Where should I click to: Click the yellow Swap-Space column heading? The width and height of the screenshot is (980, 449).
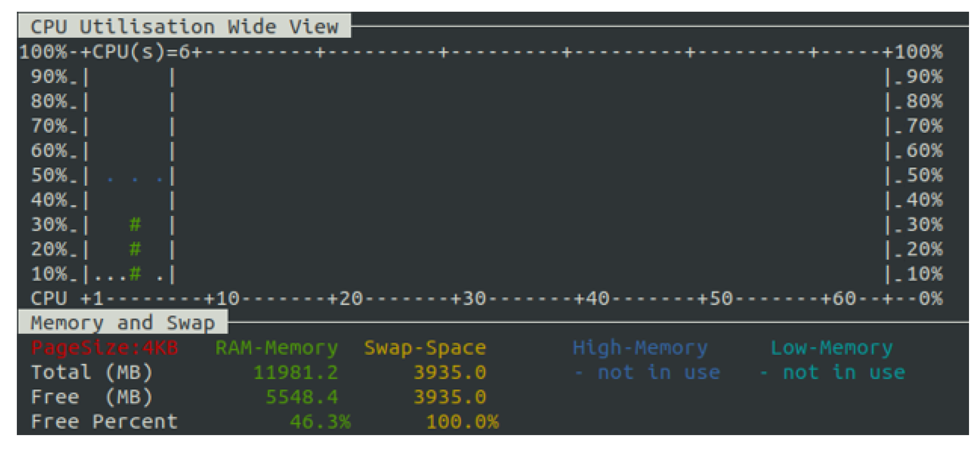(x=424, y=348)
